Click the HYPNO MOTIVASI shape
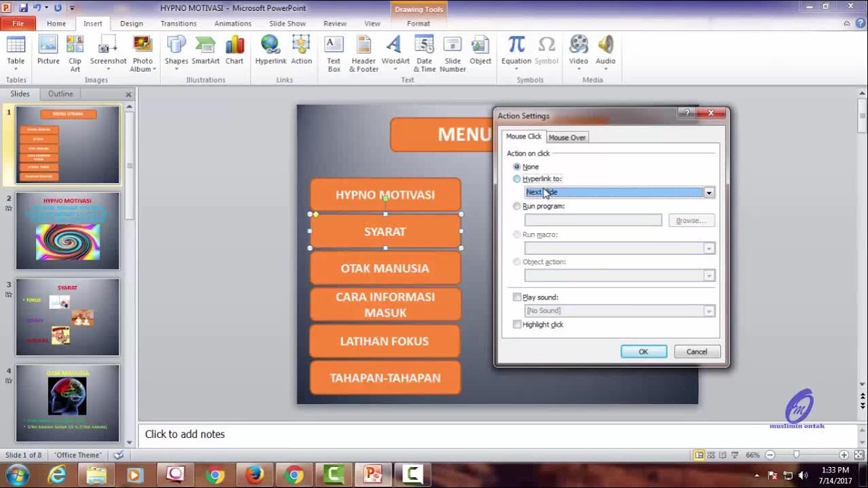868x488 pixels. pyautogui.click(x=385, y=195)
